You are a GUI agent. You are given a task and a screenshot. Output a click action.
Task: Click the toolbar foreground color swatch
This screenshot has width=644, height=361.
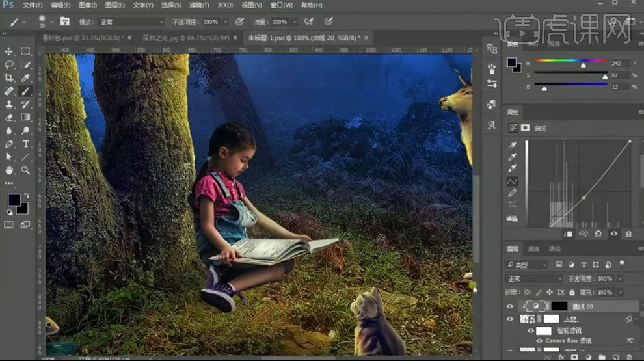point(14,200)
